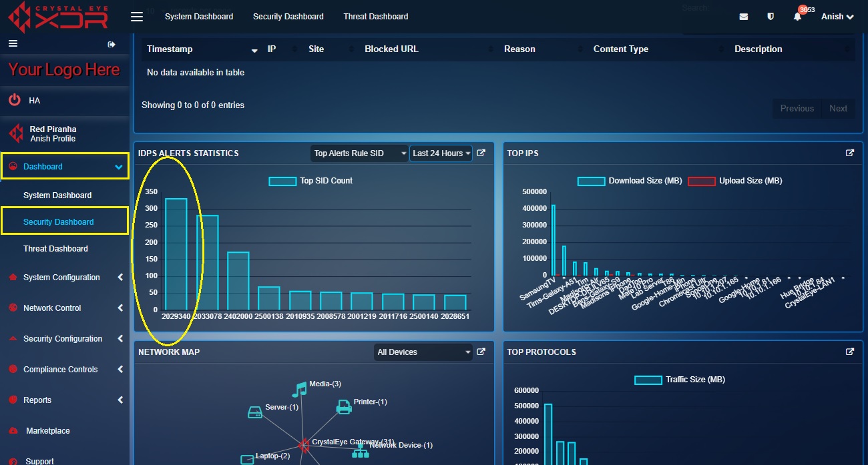Click the Next pagination button
868x465 pixels.
click(839, 109)
